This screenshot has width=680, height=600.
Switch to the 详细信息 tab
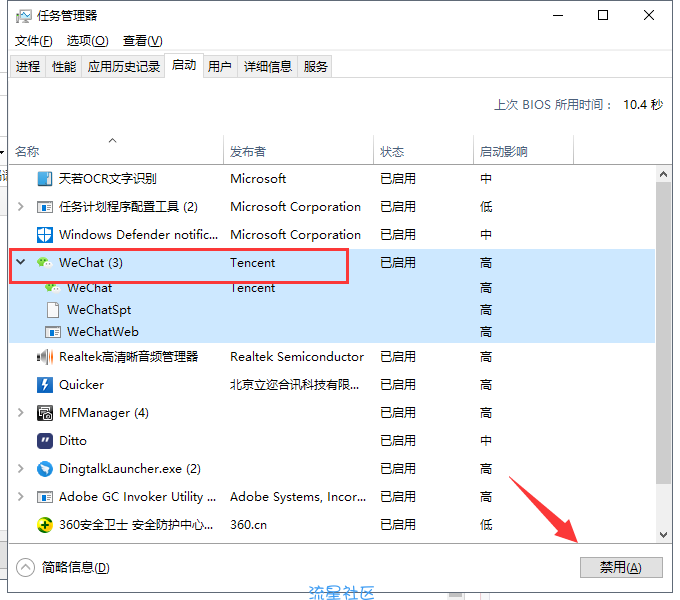point(268,67)
